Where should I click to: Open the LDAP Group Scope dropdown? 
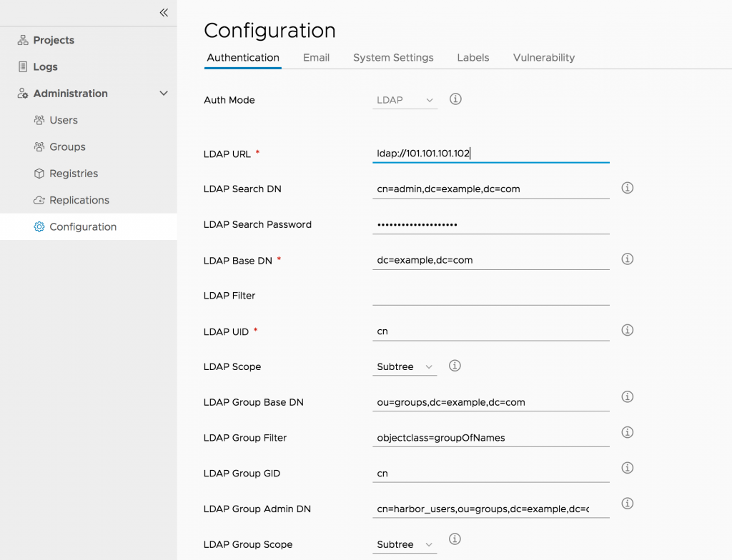405,544
